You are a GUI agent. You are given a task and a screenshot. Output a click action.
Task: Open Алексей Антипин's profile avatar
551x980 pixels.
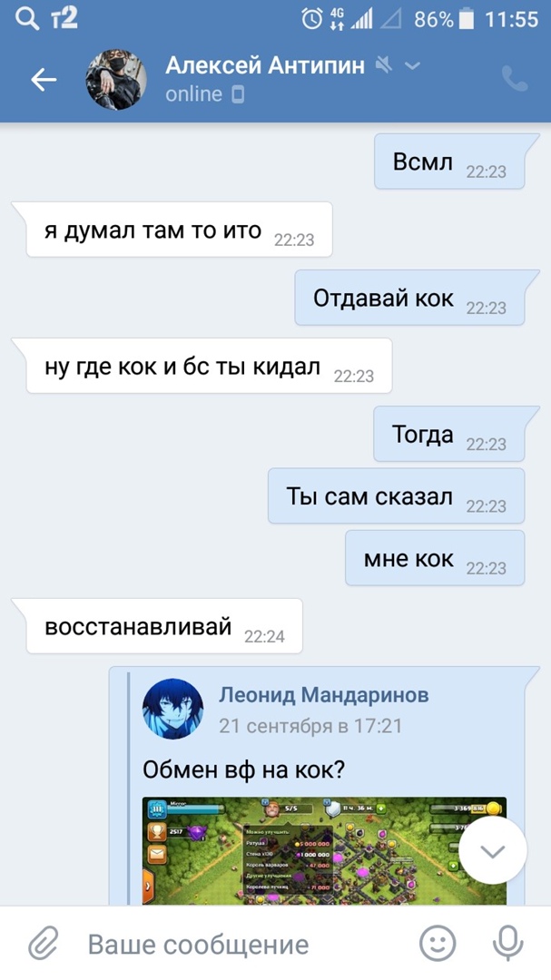pyautogui.click(x=116, y=80)
